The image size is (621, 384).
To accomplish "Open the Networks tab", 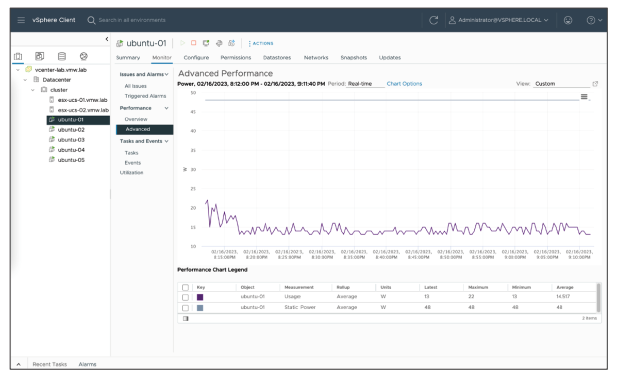I will (316, 57).
